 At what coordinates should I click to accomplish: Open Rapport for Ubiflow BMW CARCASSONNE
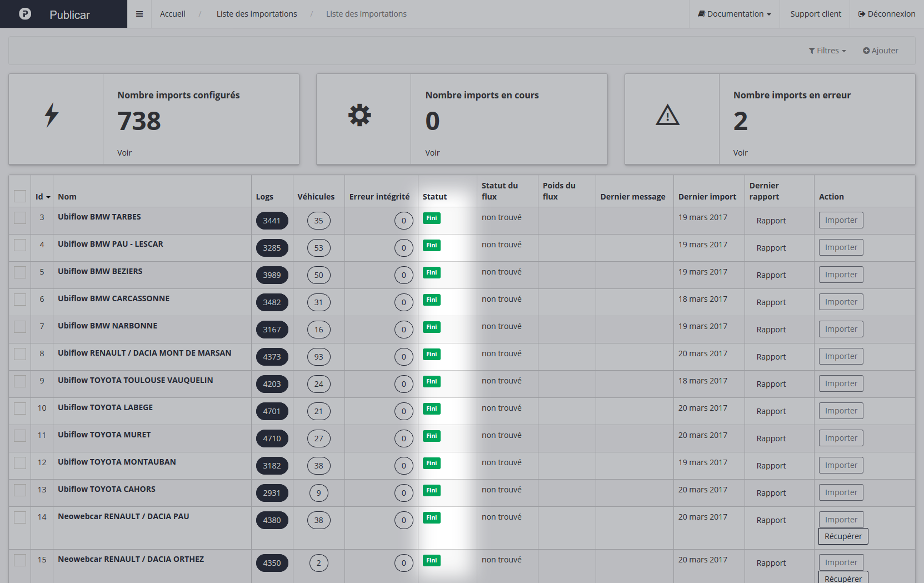pos(771,302)
